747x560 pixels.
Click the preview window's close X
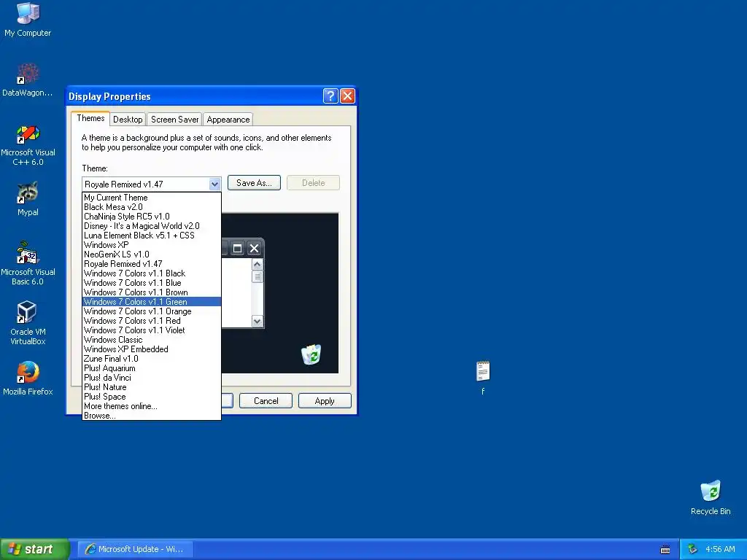pos(255,248)
